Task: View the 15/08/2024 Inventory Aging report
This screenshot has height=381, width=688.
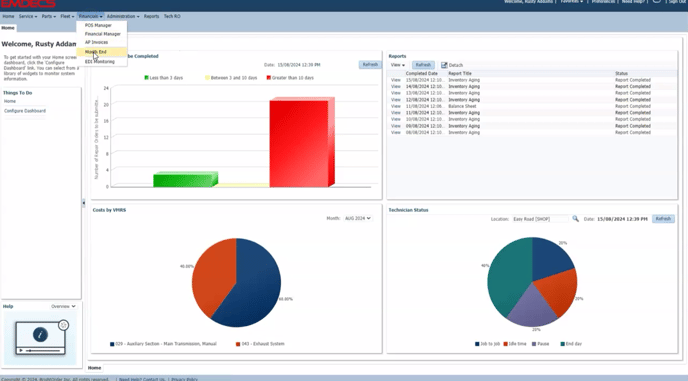Action: 396,80
